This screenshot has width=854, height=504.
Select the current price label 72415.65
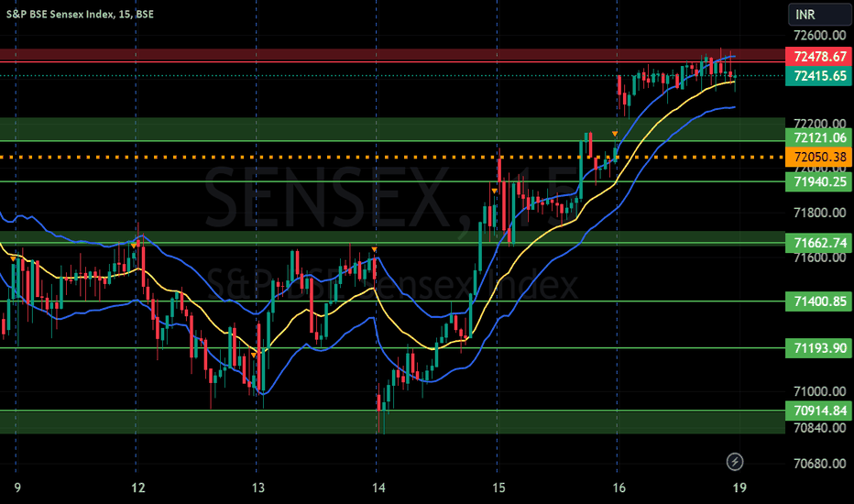818,76
